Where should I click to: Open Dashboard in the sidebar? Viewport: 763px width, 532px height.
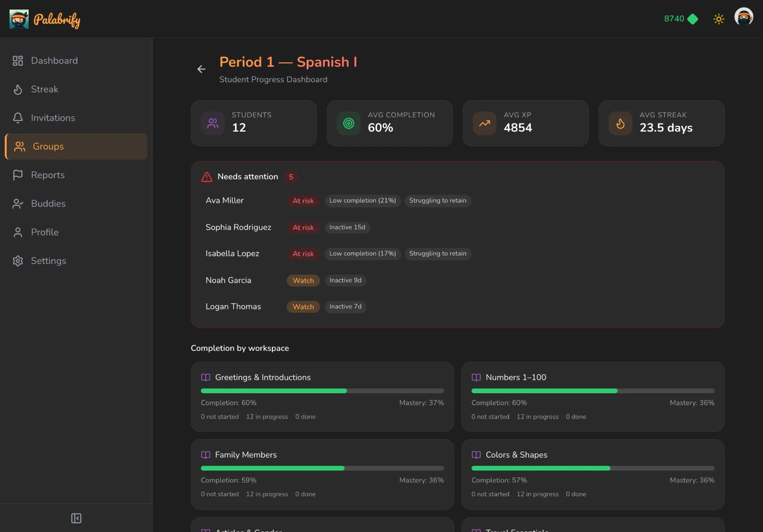[76, 61]
